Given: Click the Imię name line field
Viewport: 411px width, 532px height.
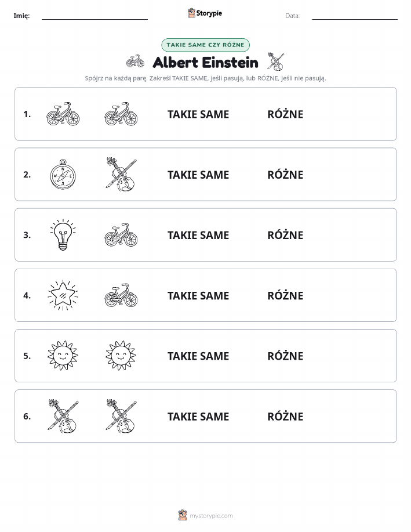Looking at the screenshot, I should (x=94, y=16).
